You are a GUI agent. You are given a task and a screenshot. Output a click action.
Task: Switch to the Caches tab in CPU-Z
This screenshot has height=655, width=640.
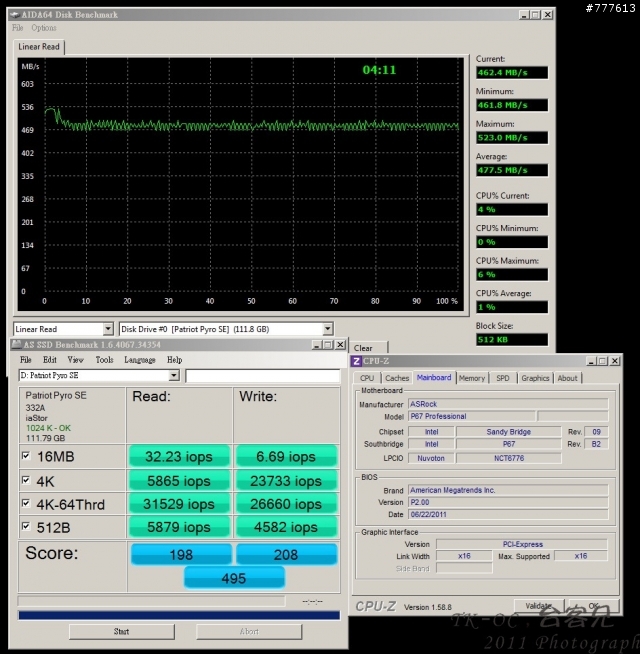397,378
